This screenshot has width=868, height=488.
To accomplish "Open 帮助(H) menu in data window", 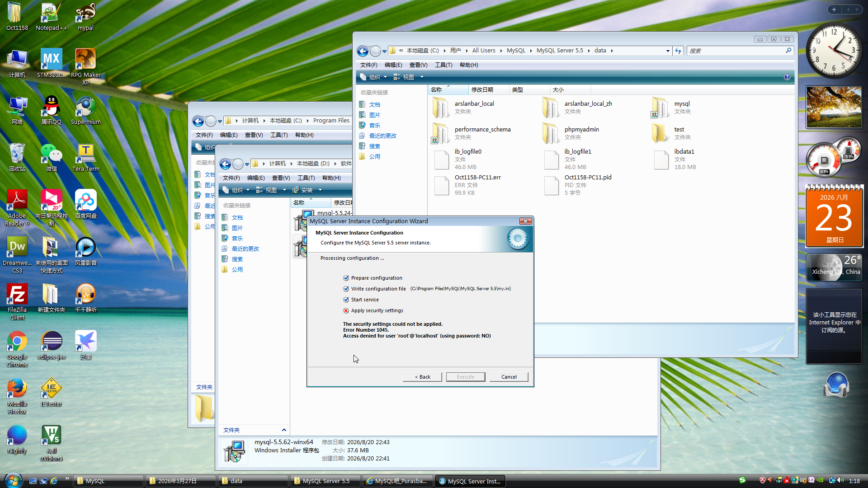I will 469,65.
